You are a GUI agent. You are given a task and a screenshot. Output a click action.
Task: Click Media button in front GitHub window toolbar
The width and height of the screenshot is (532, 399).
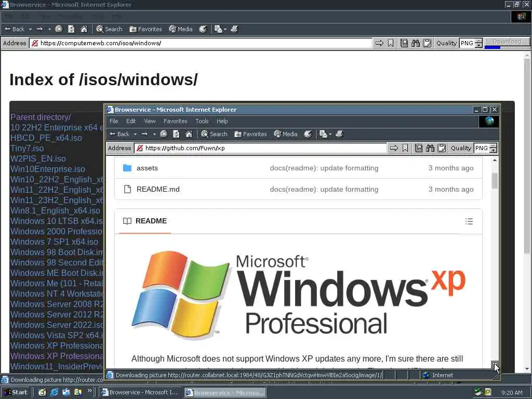[286, 134]
